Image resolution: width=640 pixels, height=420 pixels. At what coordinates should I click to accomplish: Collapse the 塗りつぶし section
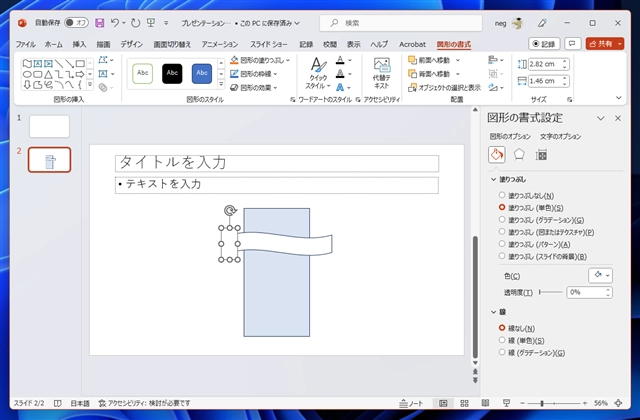coord(493,179)
